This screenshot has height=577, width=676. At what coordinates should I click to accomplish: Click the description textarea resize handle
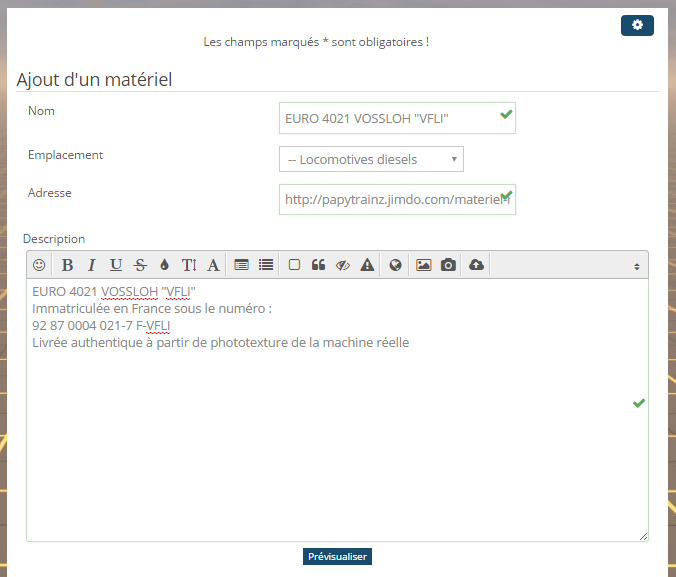[x=643, y=536]
